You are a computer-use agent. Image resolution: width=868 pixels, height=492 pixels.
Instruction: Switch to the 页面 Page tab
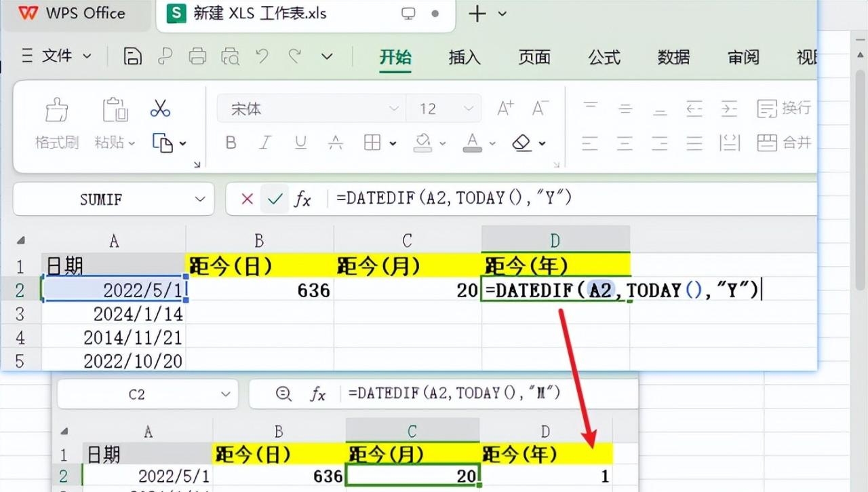[534, 57]
